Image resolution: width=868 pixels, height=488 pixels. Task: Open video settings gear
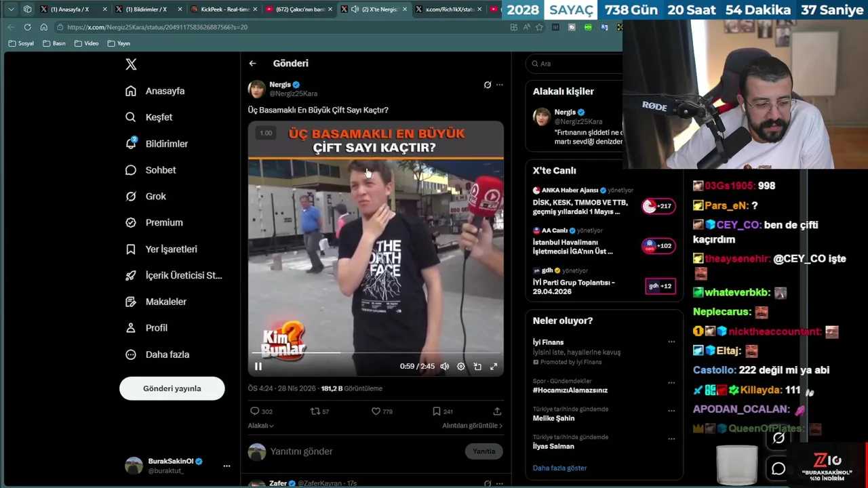461,366
